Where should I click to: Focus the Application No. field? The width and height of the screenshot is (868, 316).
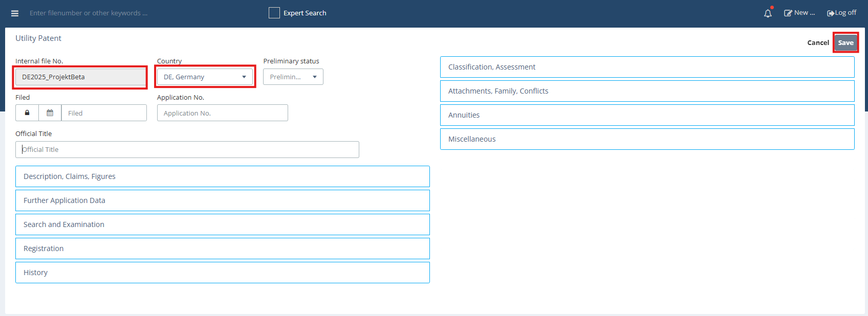222,113
